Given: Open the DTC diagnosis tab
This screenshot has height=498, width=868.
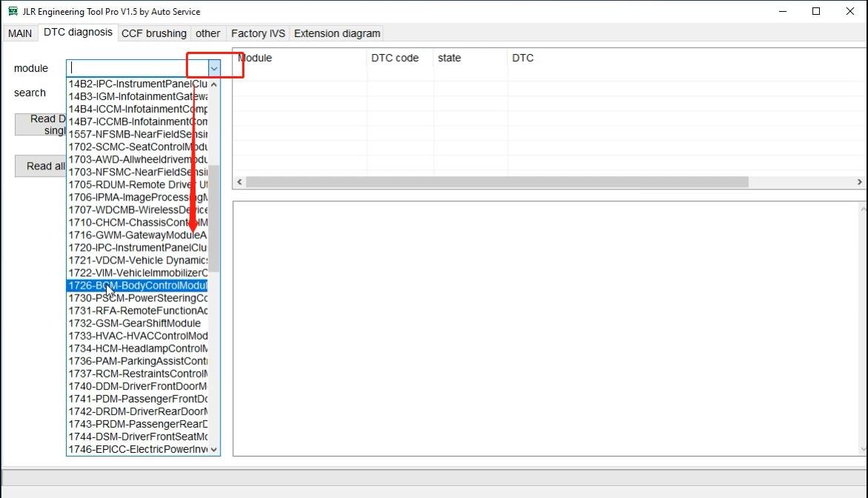Looking at the screenshot, I should point(78,33).
